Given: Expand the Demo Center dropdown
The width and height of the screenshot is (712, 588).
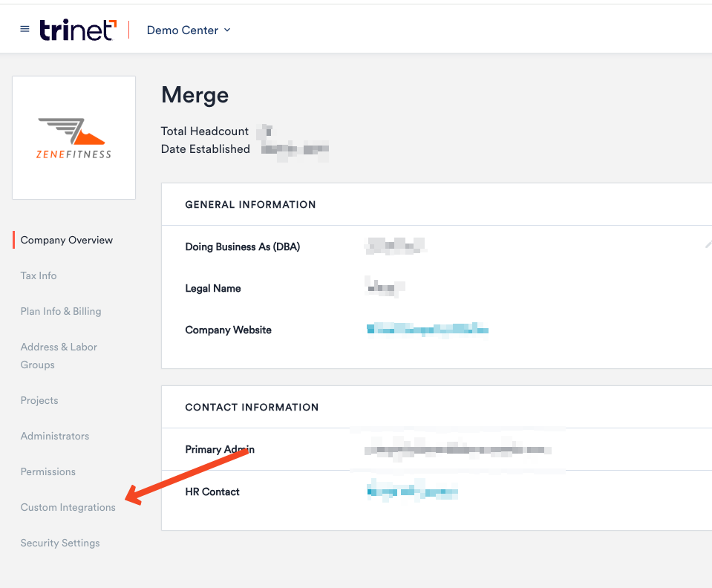Looking at the screenshot, I should 189,30.
